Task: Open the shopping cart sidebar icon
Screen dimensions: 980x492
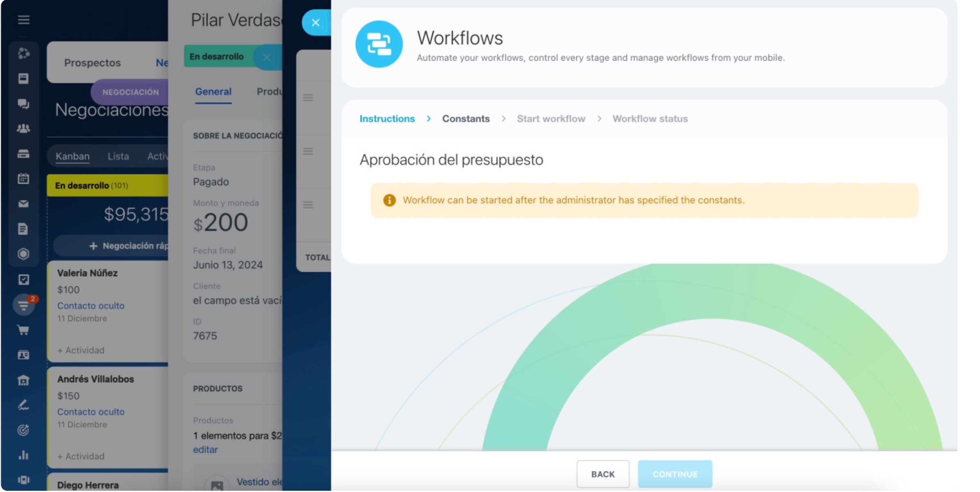Action: coord(23,330)
